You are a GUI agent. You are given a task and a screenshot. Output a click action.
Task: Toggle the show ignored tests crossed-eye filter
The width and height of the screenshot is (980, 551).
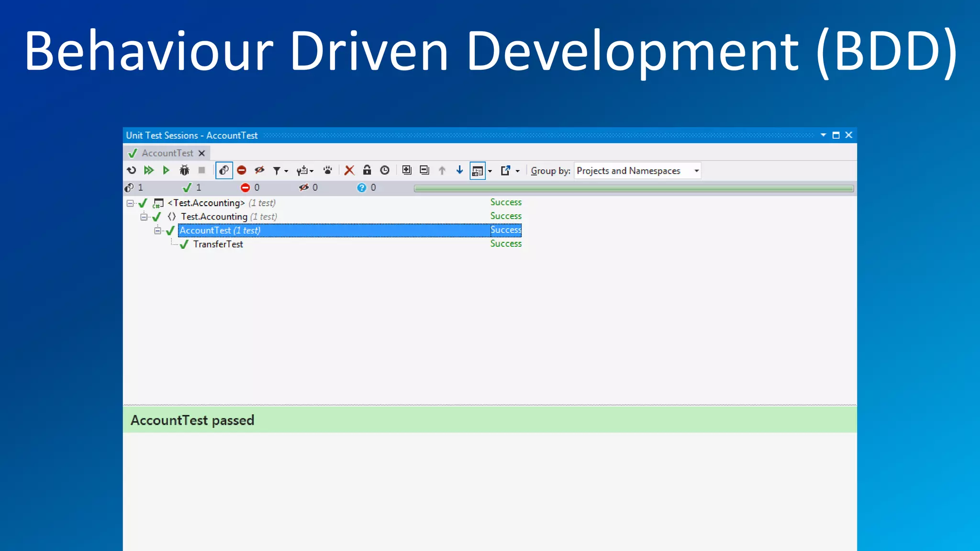(259, 170)
